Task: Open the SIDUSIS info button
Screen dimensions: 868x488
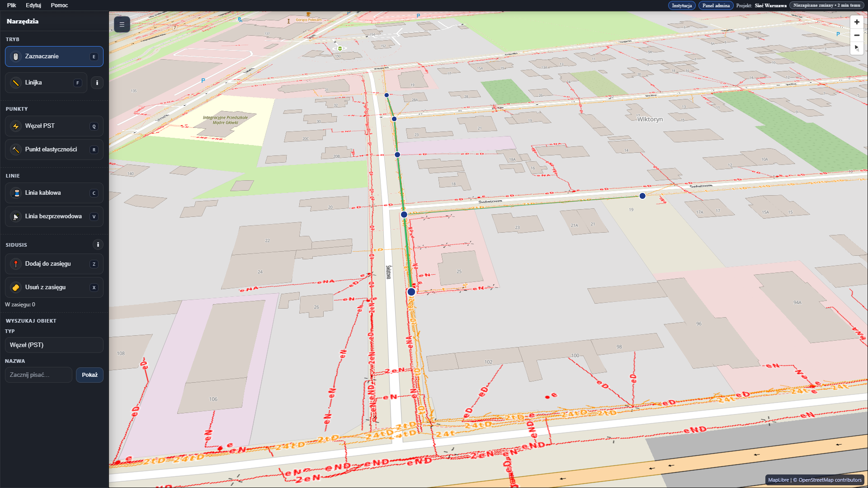Action: (98, 244)
